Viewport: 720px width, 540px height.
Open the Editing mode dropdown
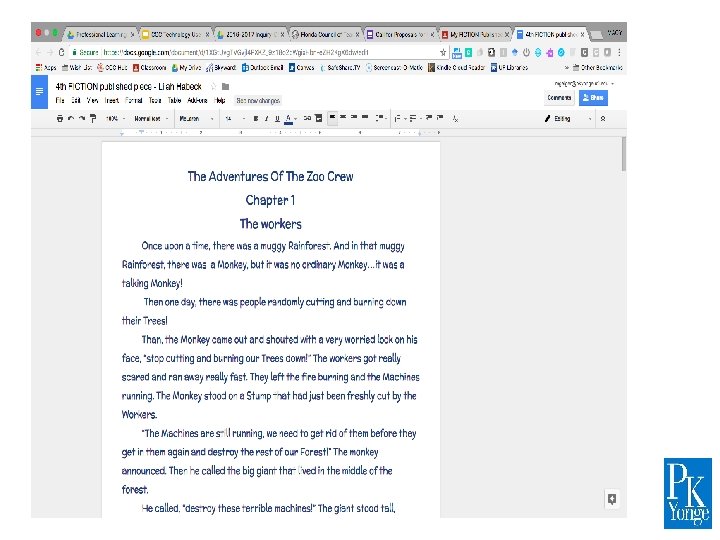[568, 118]
